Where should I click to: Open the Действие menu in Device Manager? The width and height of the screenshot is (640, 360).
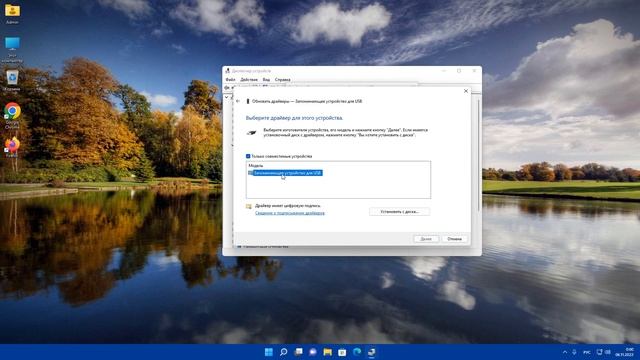tap(249, 80)
